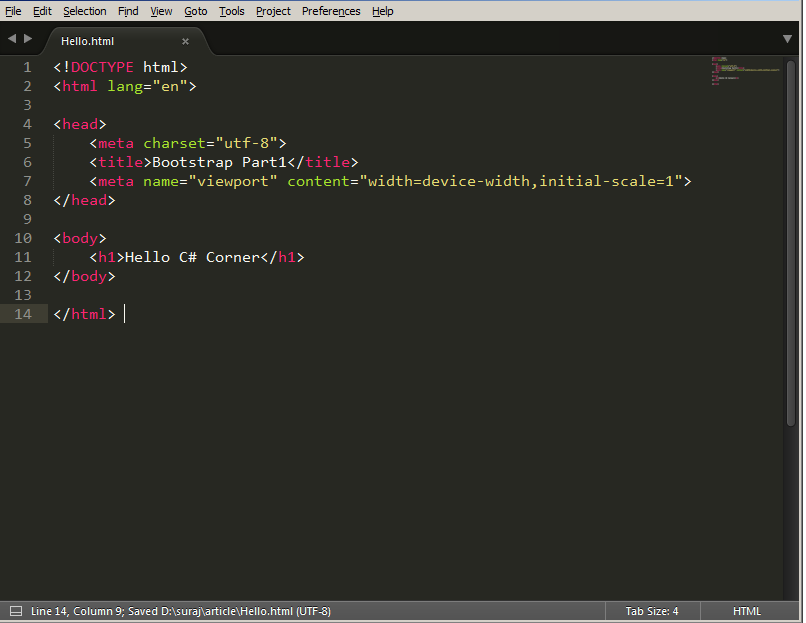Open the Help menu

point(382,11)
